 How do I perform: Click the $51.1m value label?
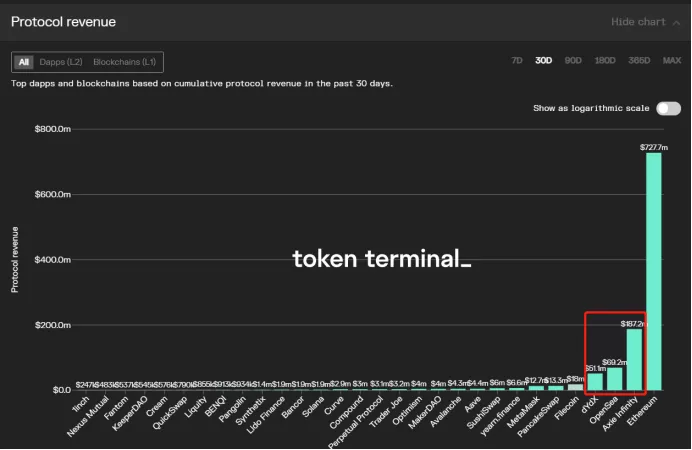coord(595,368)
